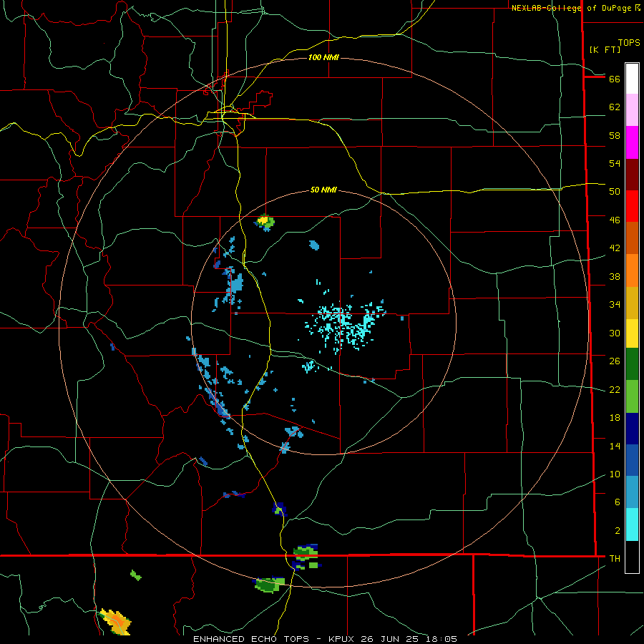Click the white swatch in the tops legend
This screenshot has height=644, width=644.
click(x=632, y=79)
